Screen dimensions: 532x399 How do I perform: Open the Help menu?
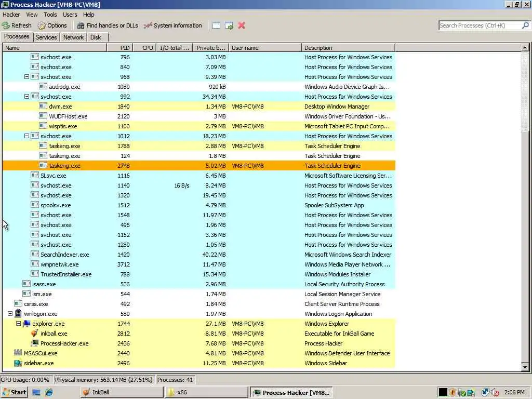88,15
